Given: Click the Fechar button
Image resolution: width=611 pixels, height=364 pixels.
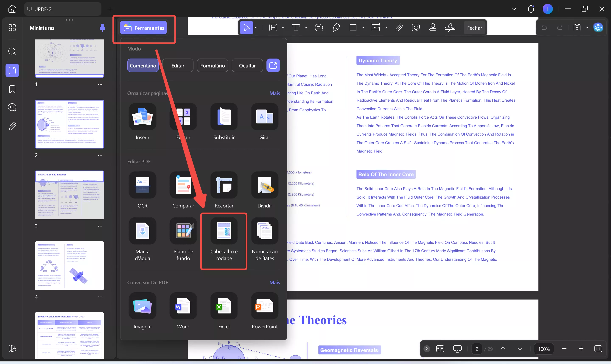Looking at the screenshot, I should point(474,28).
